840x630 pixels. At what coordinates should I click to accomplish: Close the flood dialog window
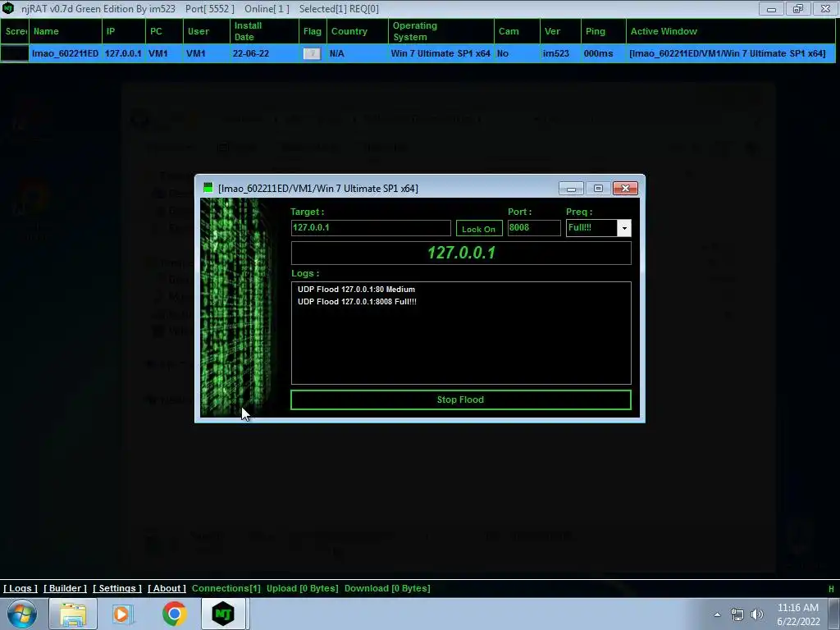pos(625,188)
